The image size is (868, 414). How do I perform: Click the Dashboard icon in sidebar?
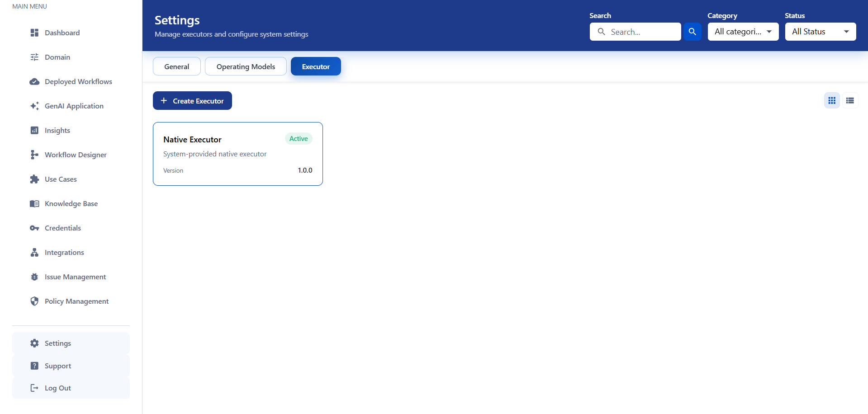(x=34, y=33)
